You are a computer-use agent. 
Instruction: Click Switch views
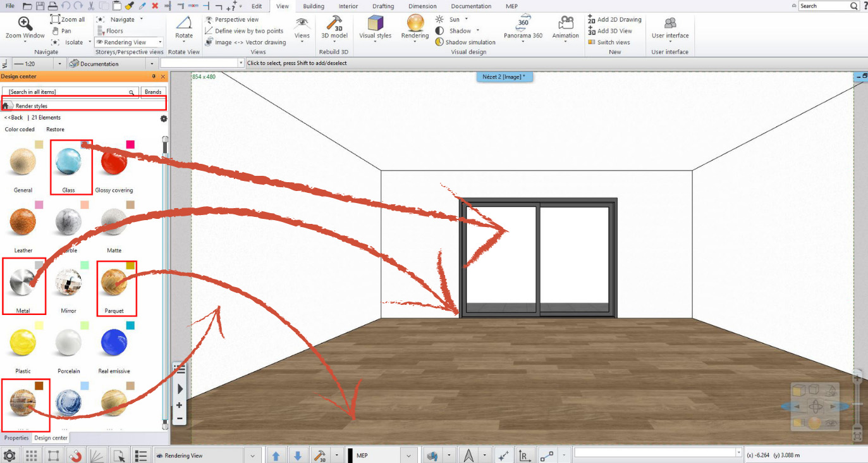click(608, 42)
